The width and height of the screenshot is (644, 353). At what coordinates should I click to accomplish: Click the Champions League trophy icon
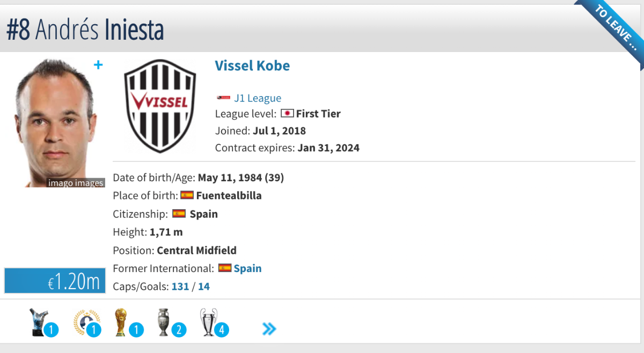pyautogui.click(x=208, y=322)
